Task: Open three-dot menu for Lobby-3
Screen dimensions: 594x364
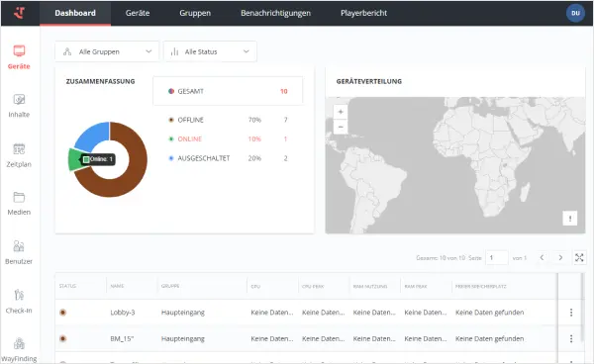Action: click(571, 313)
